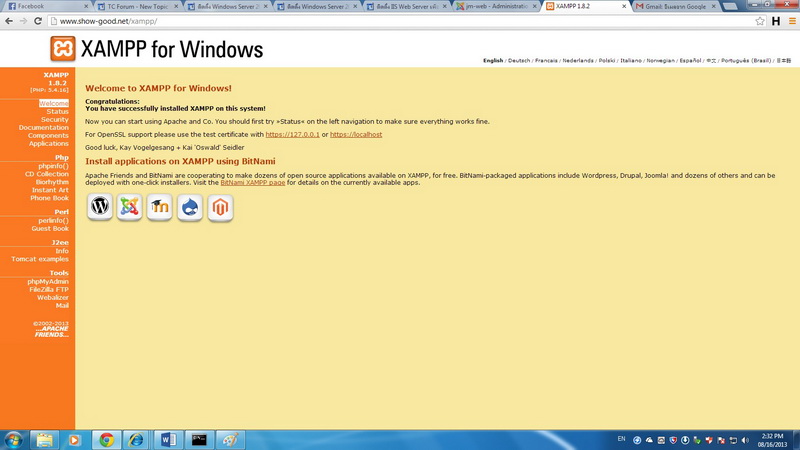
Task: Switch language to Português (Brasil)
Action: click(746, 60)
